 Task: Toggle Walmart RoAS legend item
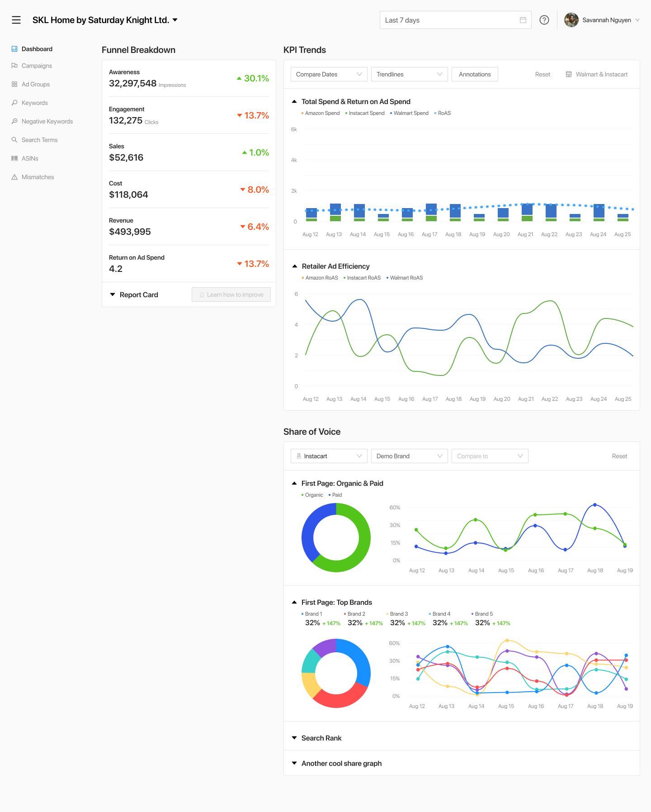point(406,278)
